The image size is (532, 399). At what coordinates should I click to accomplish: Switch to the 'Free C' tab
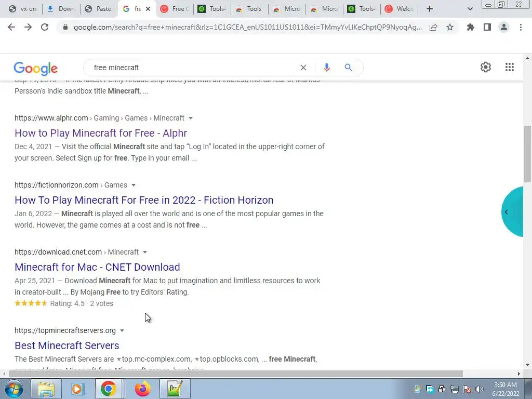pyautogui.click(x=175, y=9)
